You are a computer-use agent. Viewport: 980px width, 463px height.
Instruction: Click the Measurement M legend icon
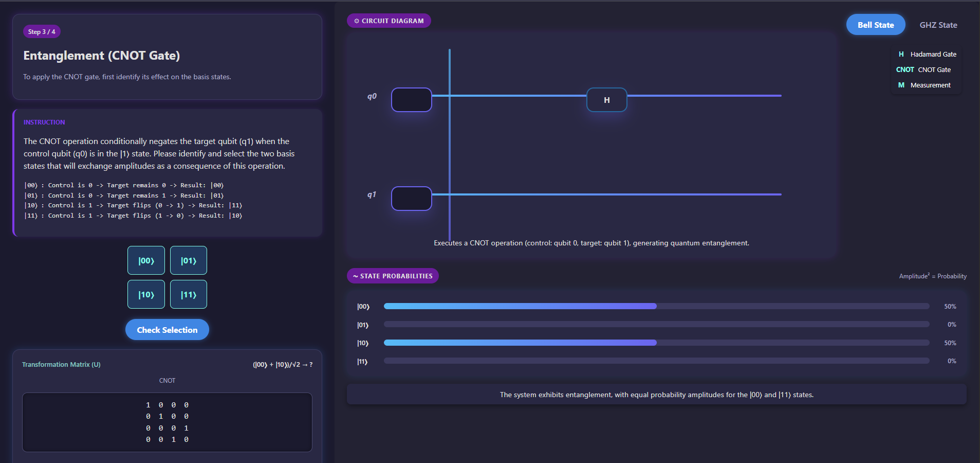[901, 85]
